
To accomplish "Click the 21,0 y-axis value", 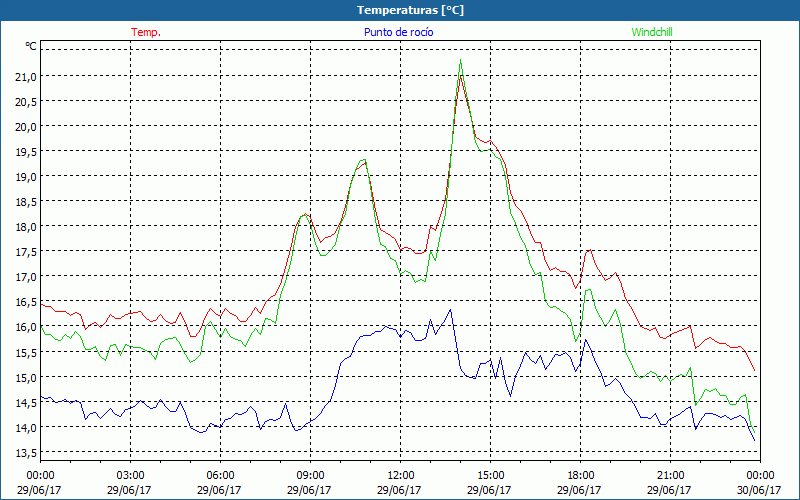I will [26, 77].
